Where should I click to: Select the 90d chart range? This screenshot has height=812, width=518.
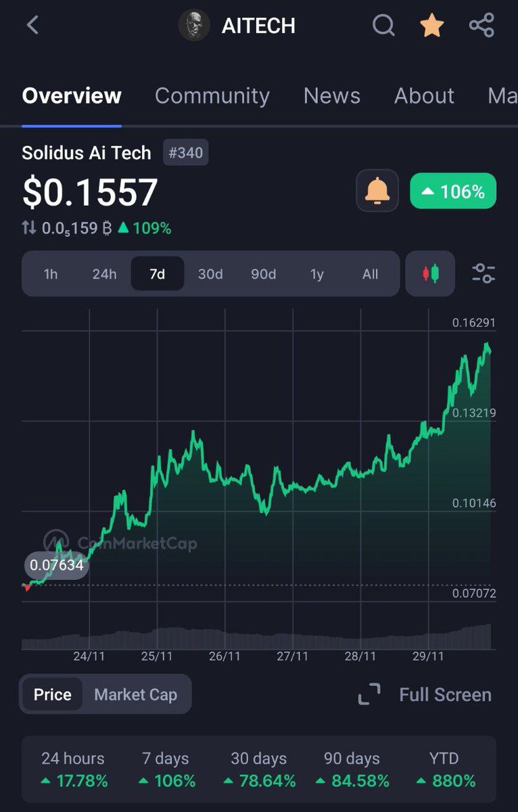click(264, 274)
